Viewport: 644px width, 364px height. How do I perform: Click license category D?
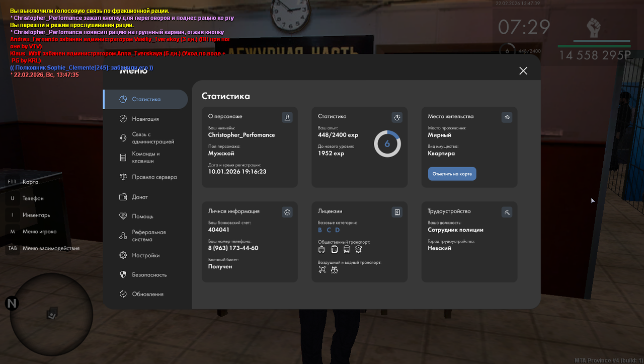point(338,230)
